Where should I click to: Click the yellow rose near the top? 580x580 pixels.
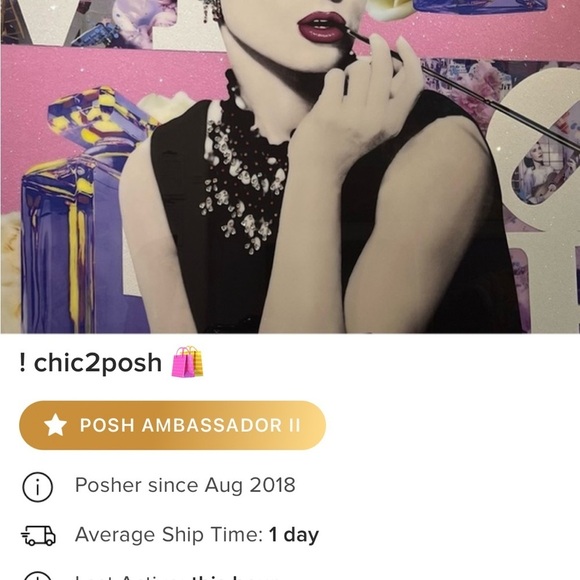click(x=388, y=9)
